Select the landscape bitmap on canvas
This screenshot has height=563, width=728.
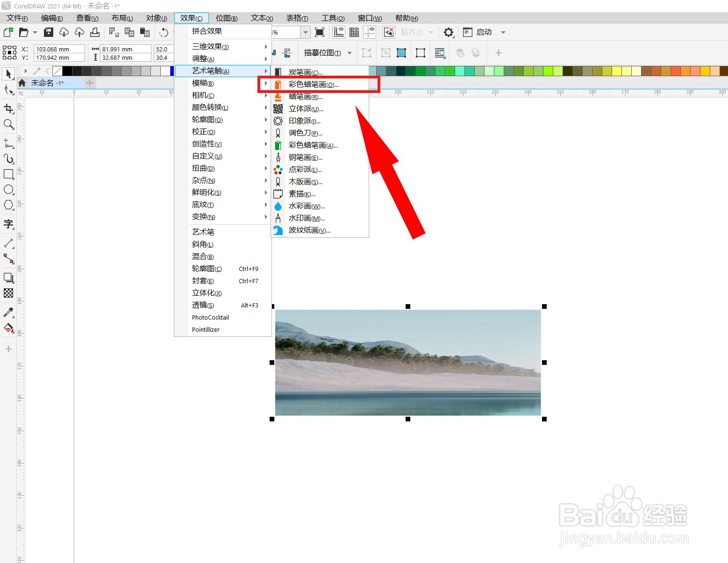coord(408,363)
